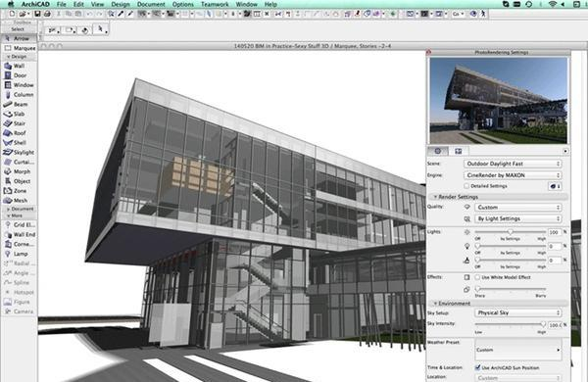This screenshot has height=382, width=588.
Task: Activate the Morph tool
Action: point(19,171)
